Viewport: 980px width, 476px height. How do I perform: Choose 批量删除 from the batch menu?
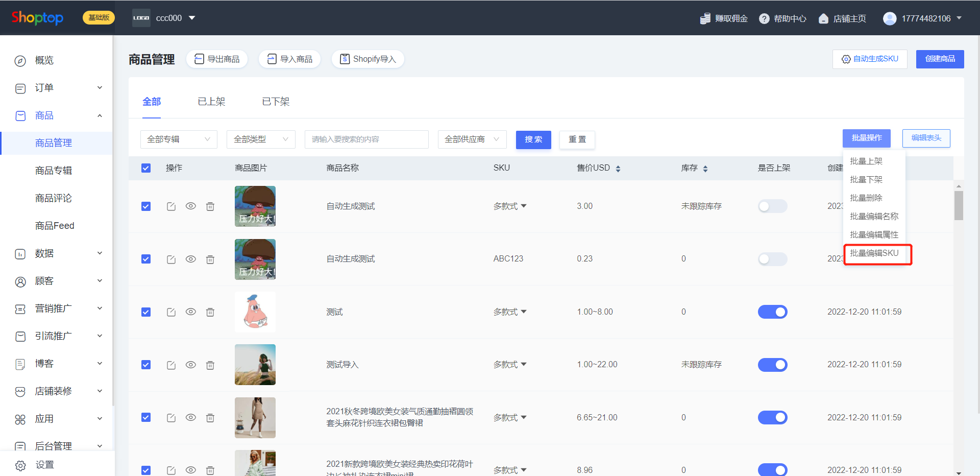click(x=866, y=198)
